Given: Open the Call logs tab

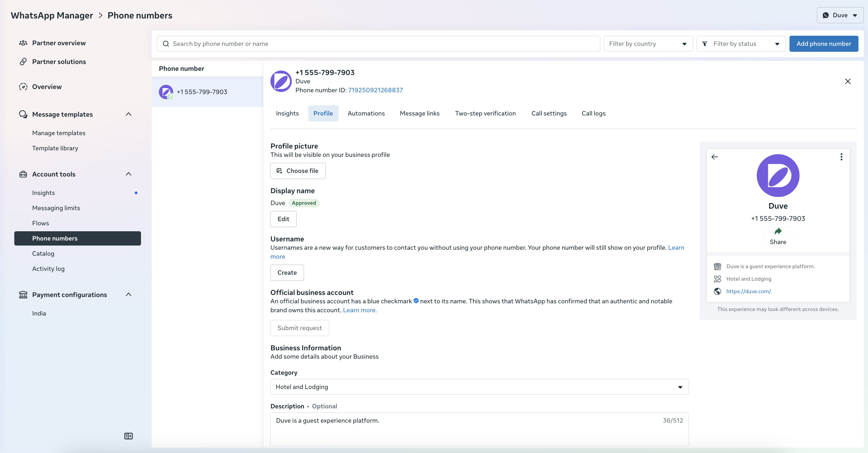Looking at the screenshot, I should [x=593, y=114].
